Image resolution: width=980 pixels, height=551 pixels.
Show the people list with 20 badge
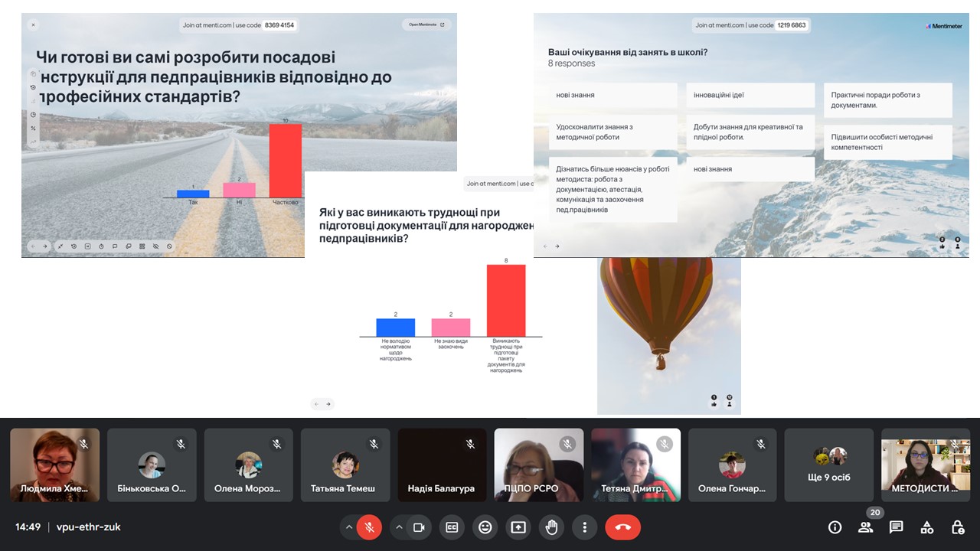(x=865, y=527)
